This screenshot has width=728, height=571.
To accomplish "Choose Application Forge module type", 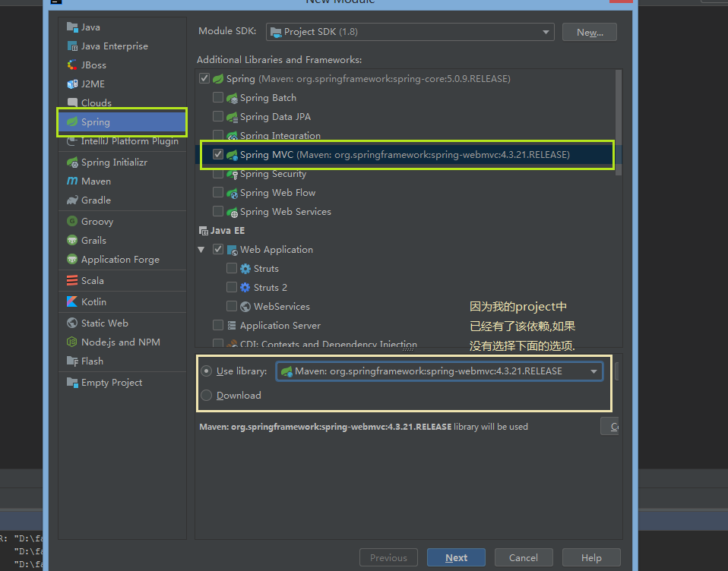I will click(122, 259).
